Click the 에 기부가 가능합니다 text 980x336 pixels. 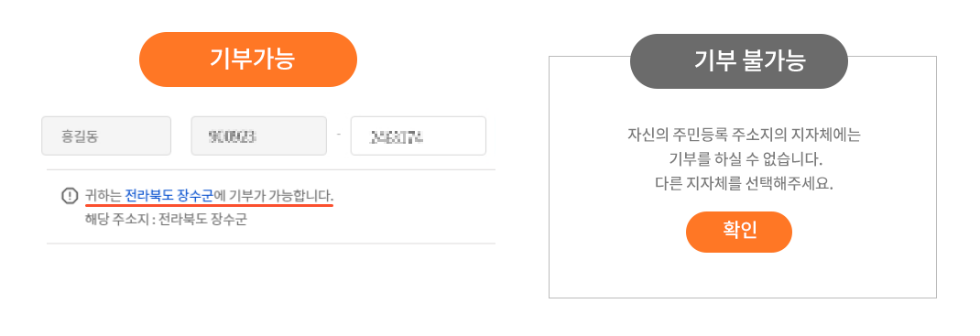click(x=274, y=195)
